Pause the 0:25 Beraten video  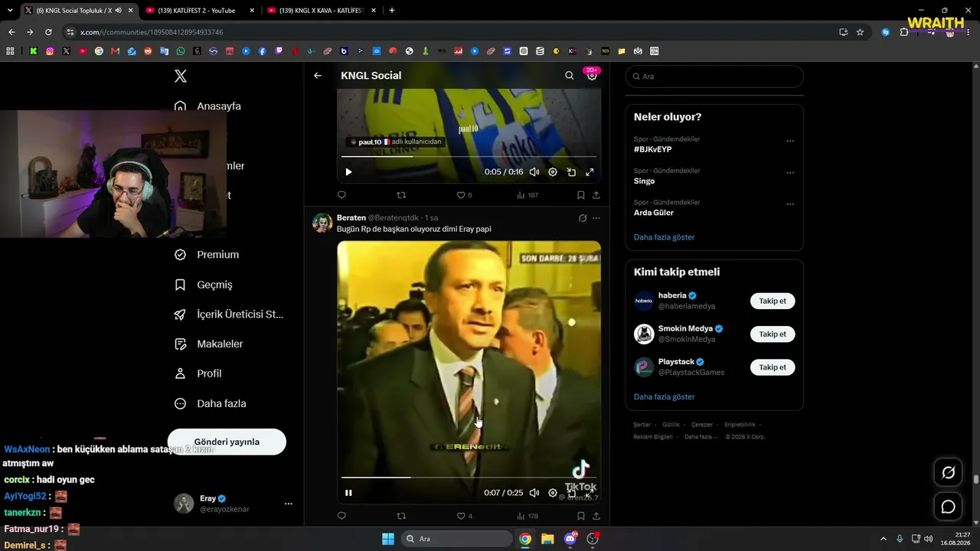[x=348, y=493]
